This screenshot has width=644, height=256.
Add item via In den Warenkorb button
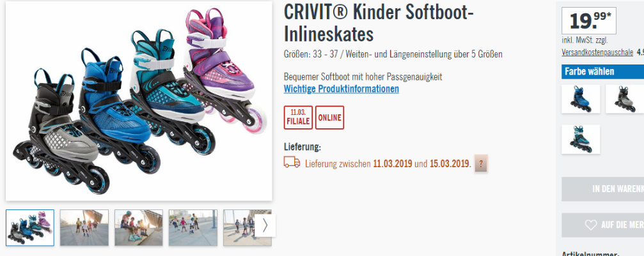click(x=603, y=189)
